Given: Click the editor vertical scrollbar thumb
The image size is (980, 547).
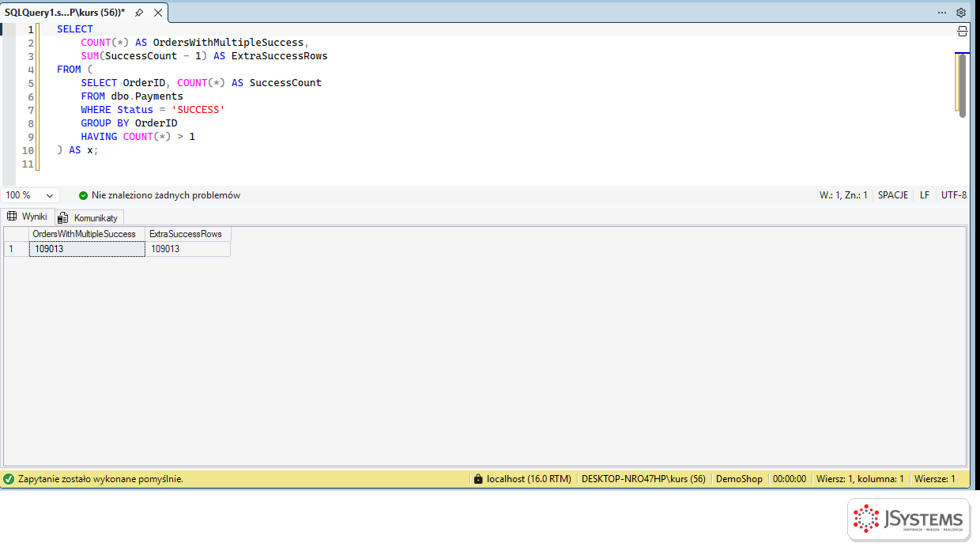Looking at the screenshot, I should point(963,85).
